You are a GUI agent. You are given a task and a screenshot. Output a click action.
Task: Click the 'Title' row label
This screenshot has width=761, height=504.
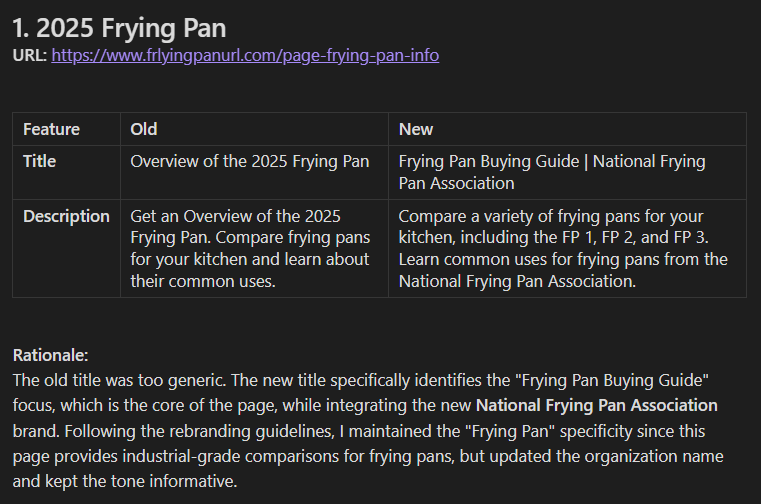[39, 161]
